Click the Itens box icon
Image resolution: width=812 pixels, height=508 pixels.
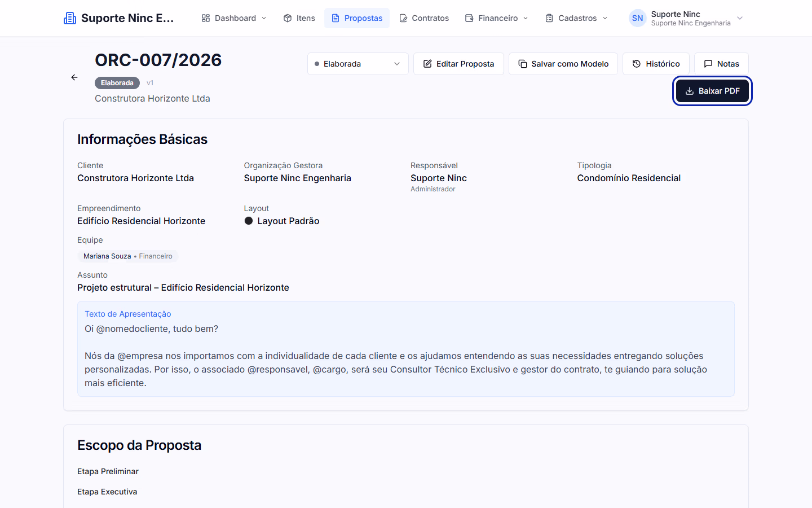coord(288,18)
